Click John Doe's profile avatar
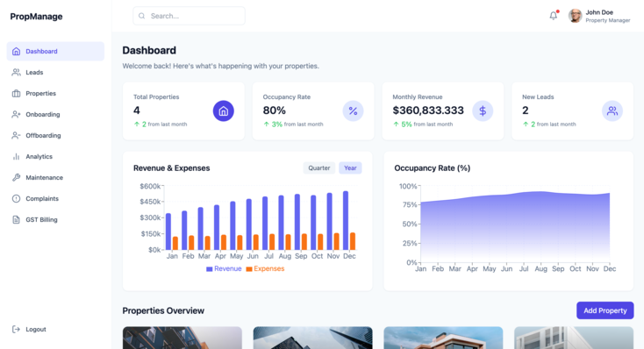 coord(575,16)
